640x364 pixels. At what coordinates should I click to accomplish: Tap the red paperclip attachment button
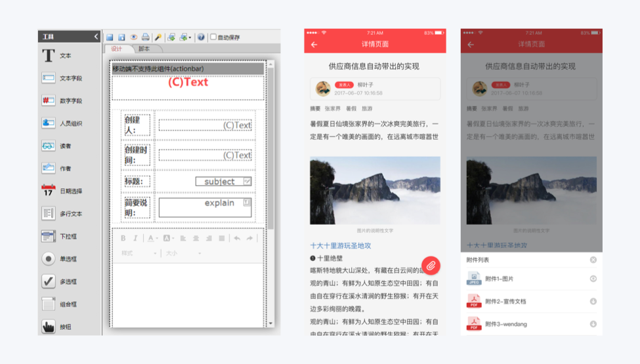tap(431, 265)
